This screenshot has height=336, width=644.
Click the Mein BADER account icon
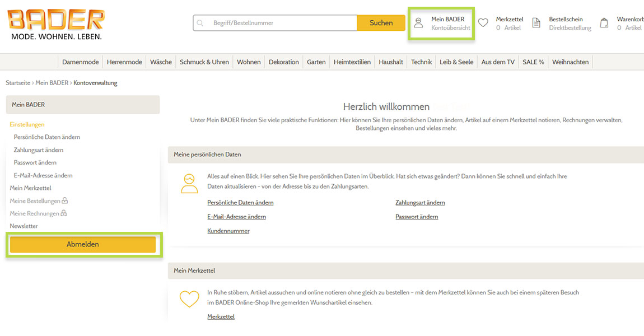click(418, 23)
